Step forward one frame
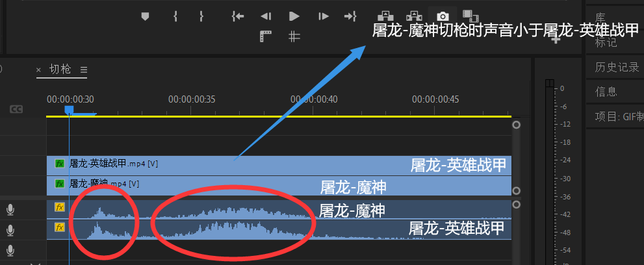Screen dimensions: 644x265 coord(324,16)
